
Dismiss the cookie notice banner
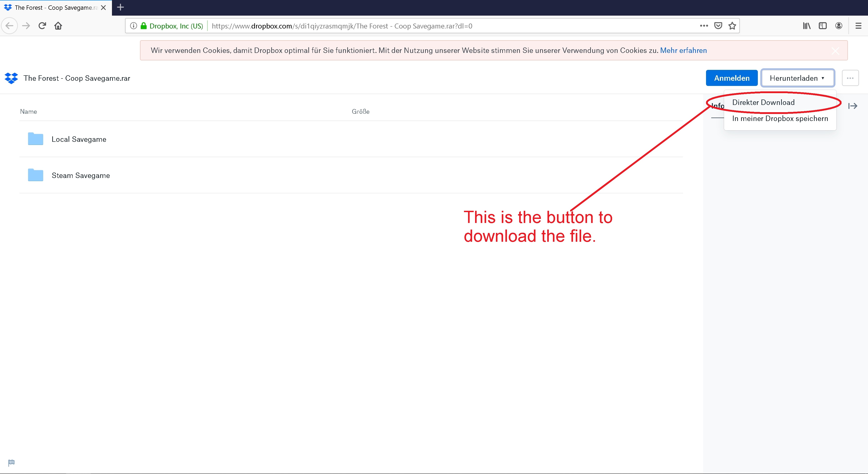pos(835,51)
